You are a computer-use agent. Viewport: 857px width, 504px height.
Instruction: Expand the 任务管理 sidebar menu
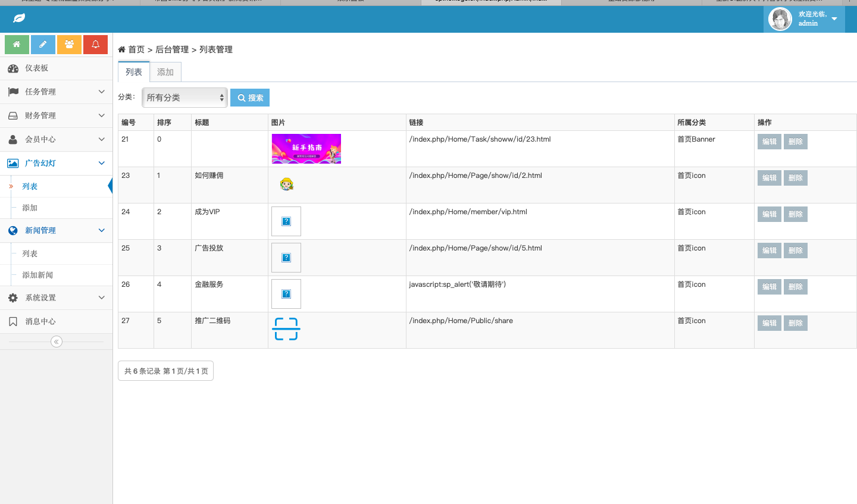click(x=56, y=92)
